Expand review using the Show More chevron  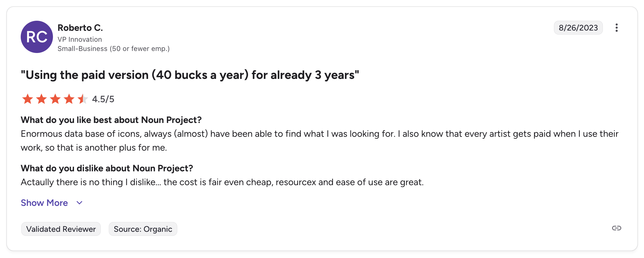(79, 203)
